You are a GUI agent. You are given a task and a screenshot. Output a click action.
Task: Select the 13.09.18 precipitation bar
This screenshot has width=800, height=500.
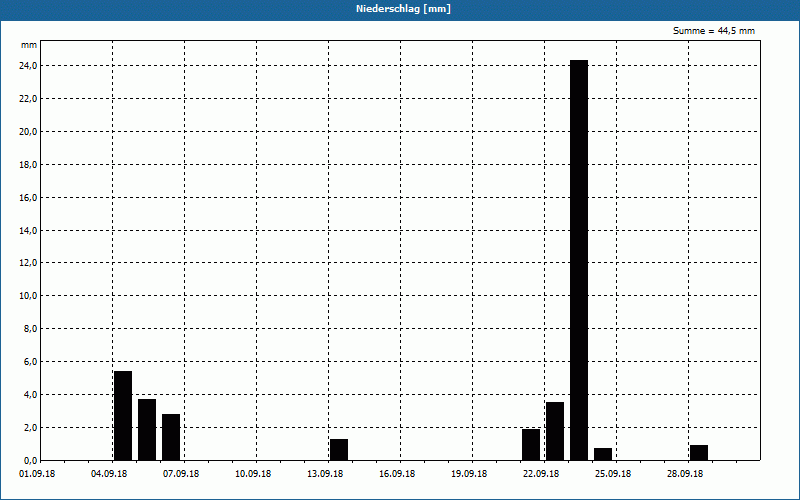(x=339, y=449)
